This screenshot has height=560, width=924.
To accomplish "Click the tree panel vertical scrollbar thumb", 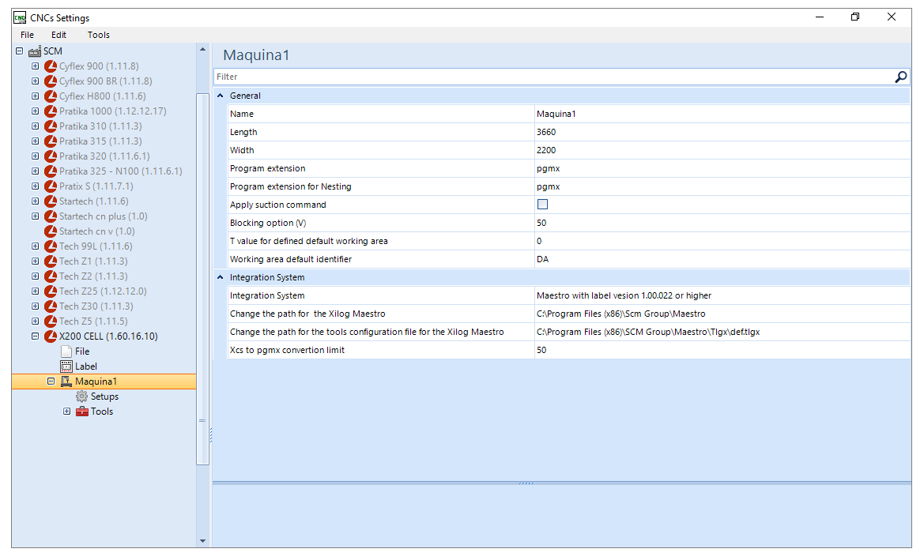I will click(x=202, y=279).
